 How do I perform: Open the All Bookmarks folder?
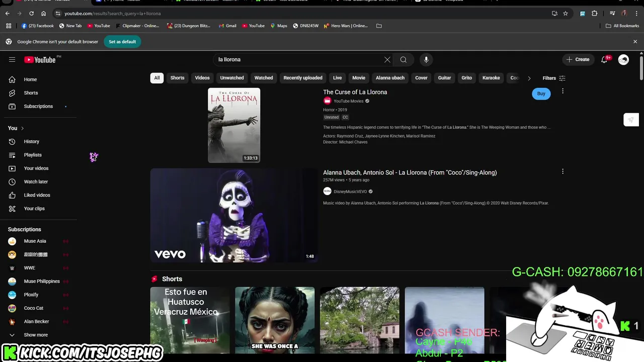click(622, 26)
